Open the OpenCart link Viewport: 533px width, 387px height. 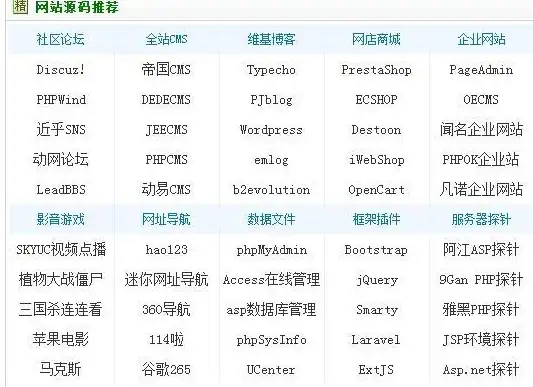tap(376, 190)
